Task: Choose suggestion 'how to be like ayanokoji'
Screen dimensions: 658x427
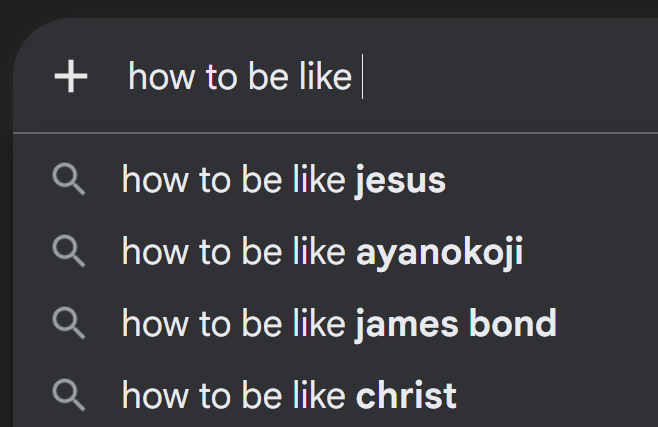Action: (x=335, y=251)
